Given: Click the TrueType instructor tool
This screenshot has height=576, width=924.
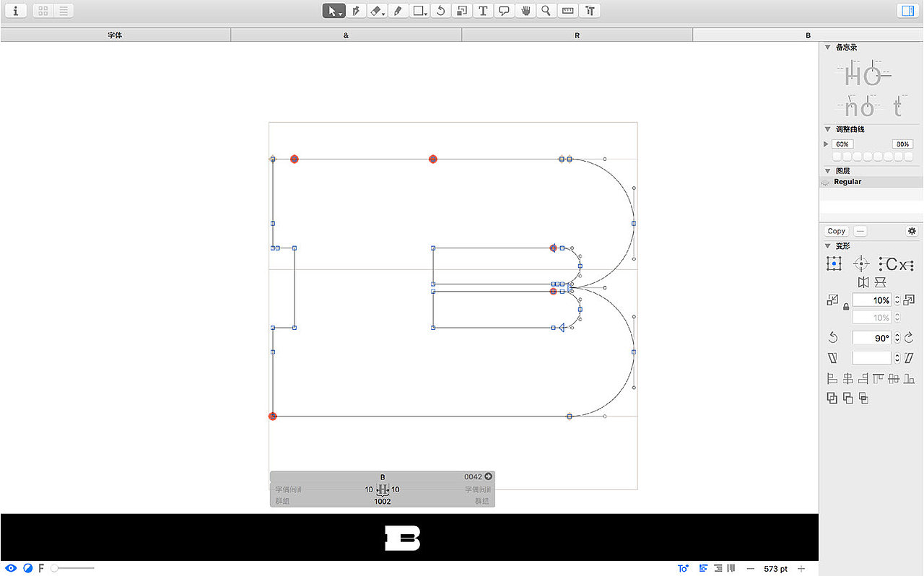Looking at the screenshot, I should click(590, 11).
